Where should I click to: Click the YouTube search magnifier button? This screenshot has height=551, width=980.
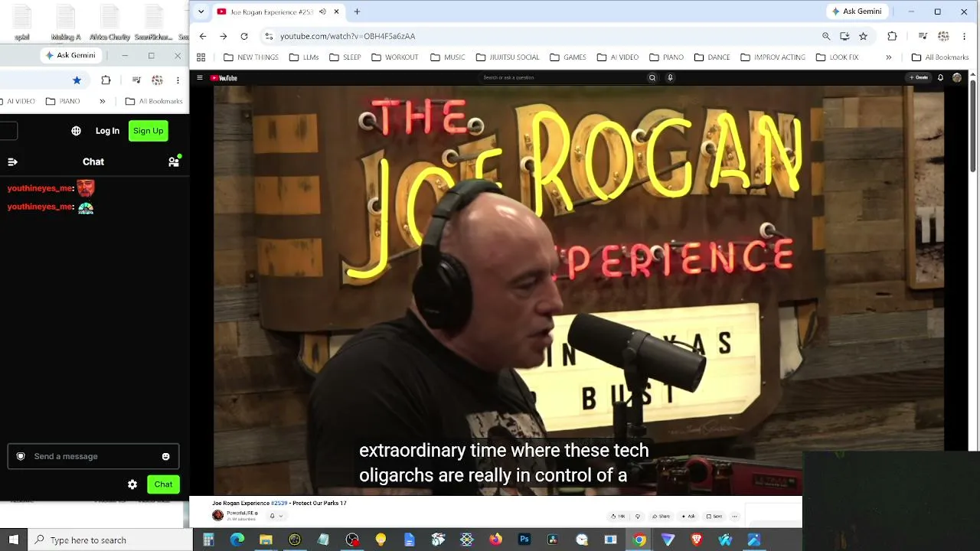click(652, 77)
